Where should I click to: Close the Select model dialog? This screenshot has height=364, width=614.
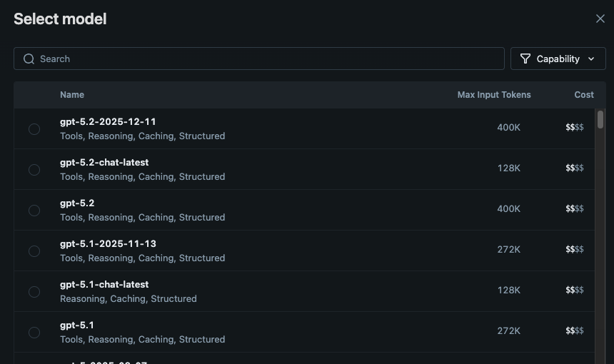tap(600, 19)
